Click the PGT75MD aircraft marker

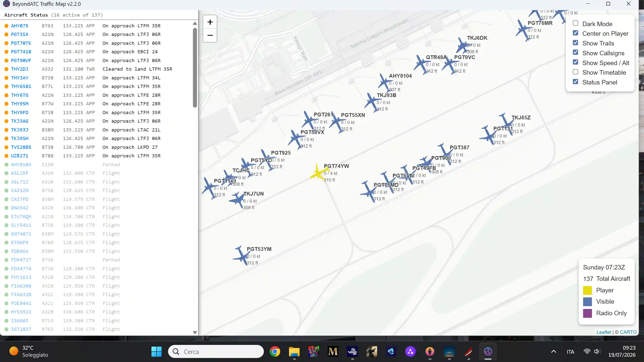[x=369, y=192]
